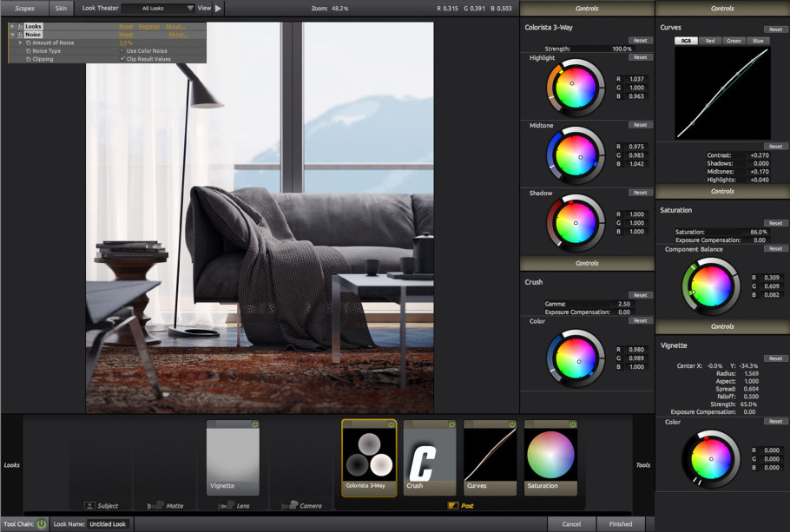Disable the Crush tool power icon
The height and width of the screenshot is (532, 790).
(451, 424)
